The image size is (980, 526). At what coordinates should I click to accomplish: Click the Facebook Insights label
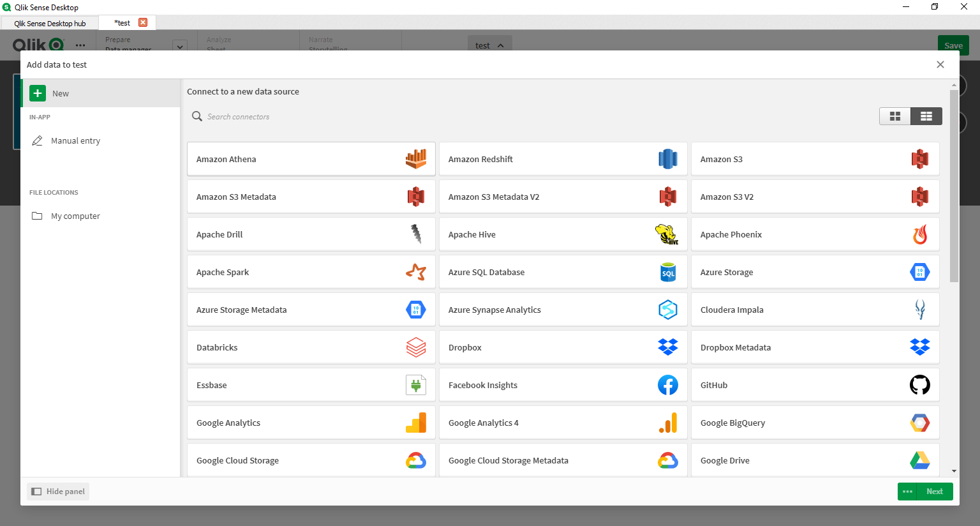pos(483,385)
